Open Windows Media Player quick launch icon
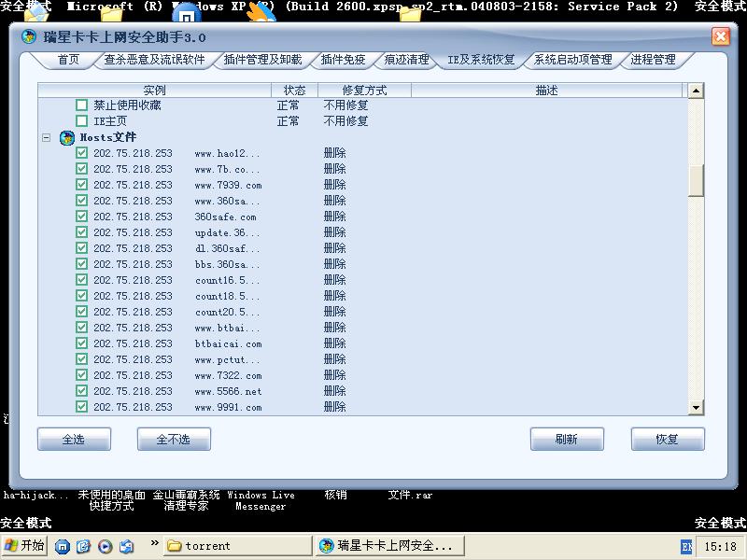747x560 pixels. point(106,546)
